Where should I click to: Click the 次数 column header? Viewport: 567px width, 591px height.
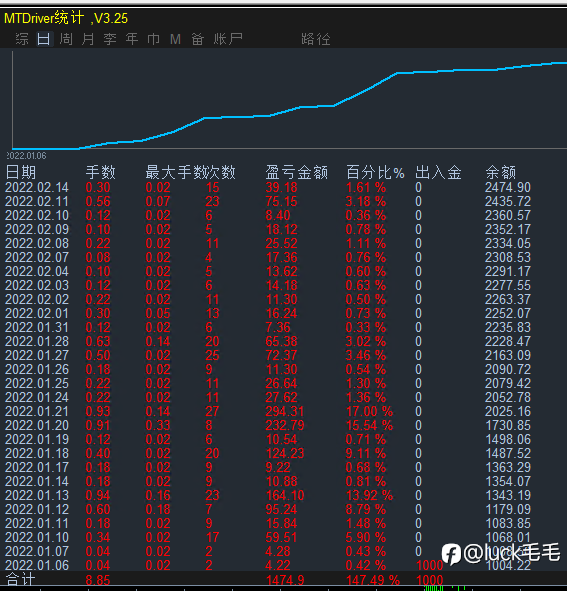coord(221,173)
